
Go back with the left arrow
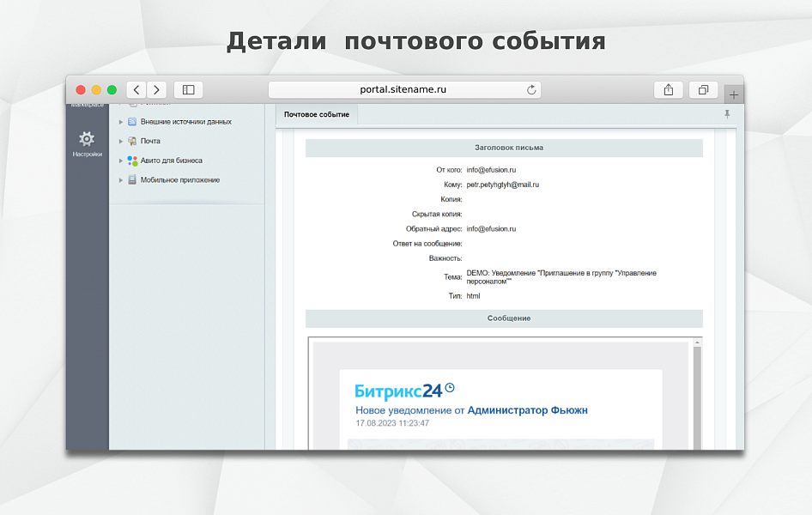[x=136, y=90]
